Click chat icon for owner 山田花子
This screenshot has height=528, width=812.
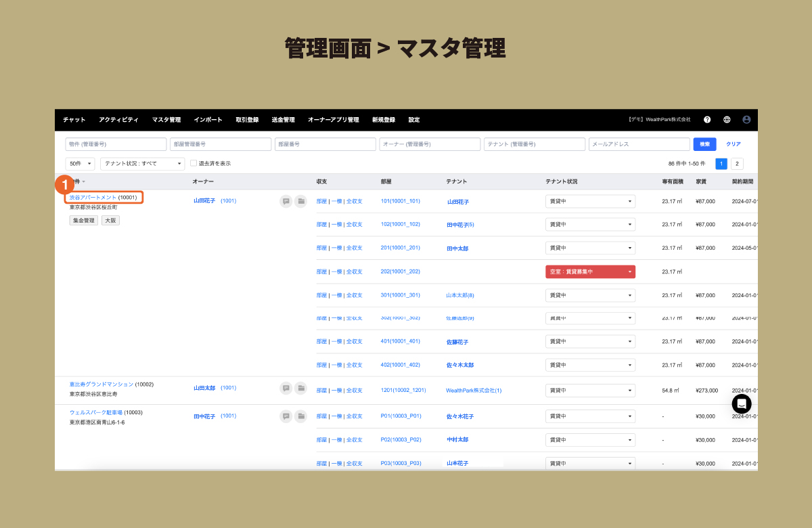pyautogui.click(x=286, y=201)
